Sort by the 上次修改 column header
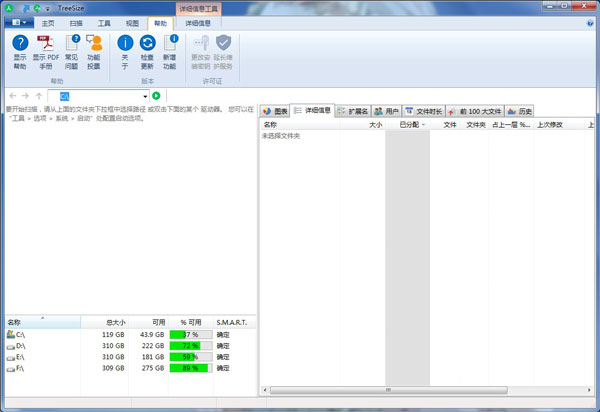Screen dimensions: 600x412 click(x=559, y=125)
